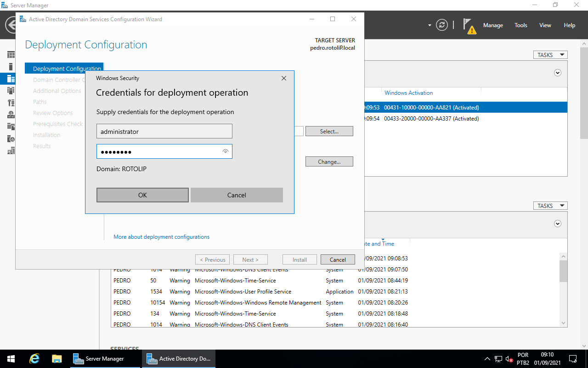Open Action Center from the system tray
The height and width of the screenshot is (368, 588).
[x=572, y=358]
